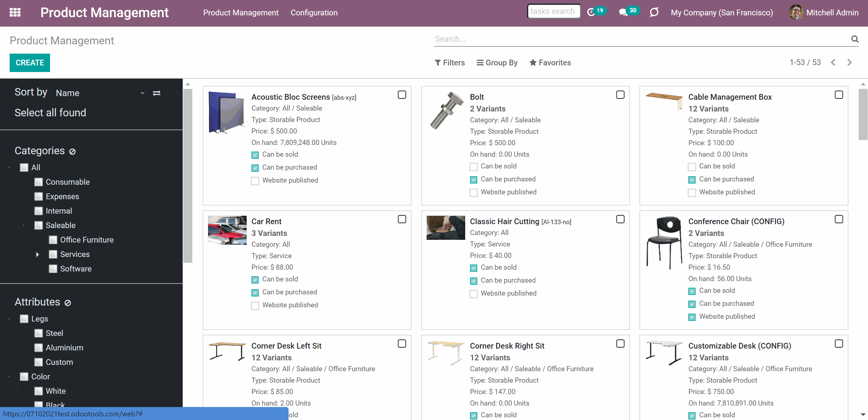868x420 pixels.
Task: Select the Car Rent card checkbox
Action: click(402, 219)
